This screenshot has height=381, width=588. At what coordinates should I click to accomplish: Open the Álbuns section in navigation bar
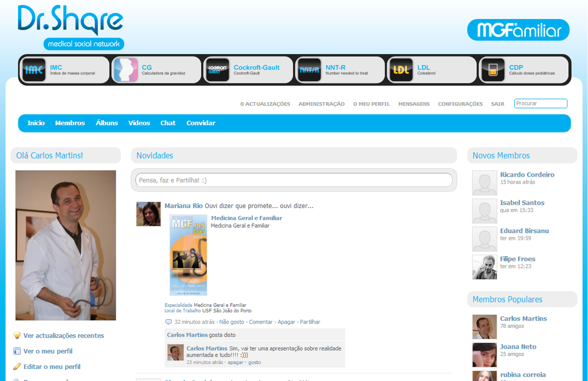[x=107, y=123]
